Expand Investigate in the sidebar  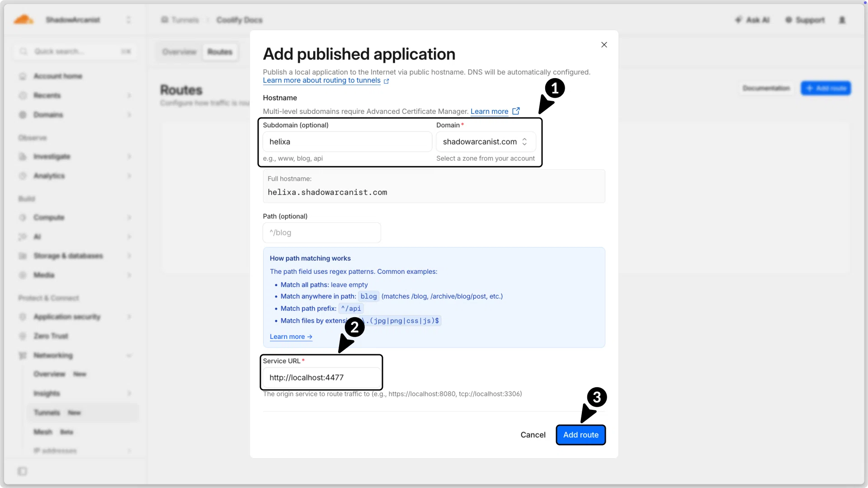point(75,156)
